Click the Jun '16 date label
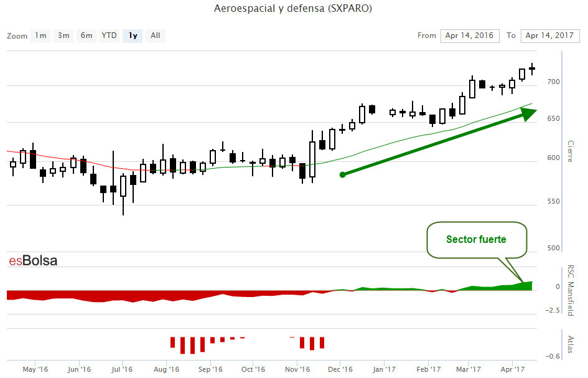 click(79, 369)
